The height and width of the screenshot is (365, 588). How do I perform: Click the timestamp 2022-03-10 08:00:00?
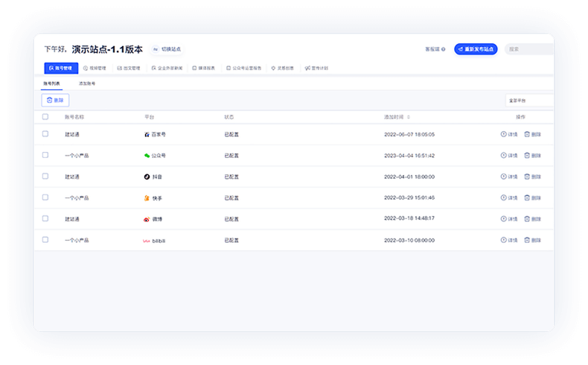(x=409, y=240)
